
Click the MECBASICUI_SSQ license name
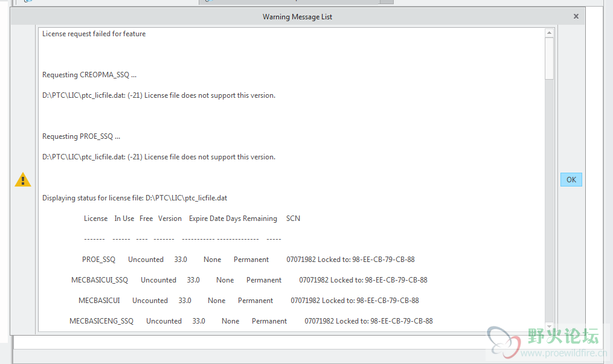(99, 280)
